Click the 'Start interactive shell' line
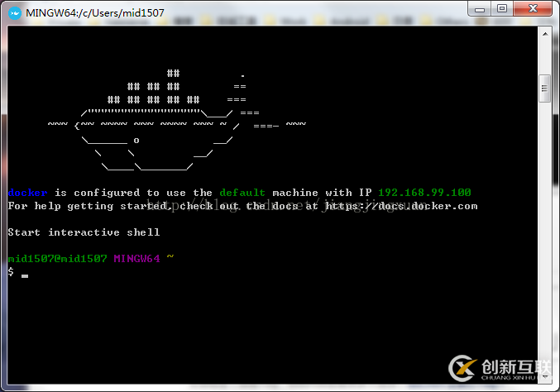Image resolution: width=560 pixels, height=392 pixels. (x=84, y=232)
